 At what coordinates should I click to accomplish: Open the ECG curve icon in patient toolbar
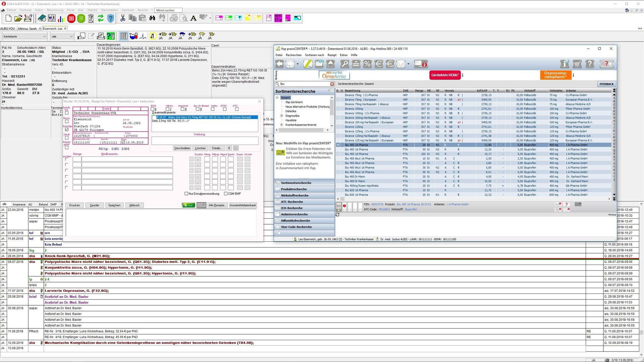[143, 36]
